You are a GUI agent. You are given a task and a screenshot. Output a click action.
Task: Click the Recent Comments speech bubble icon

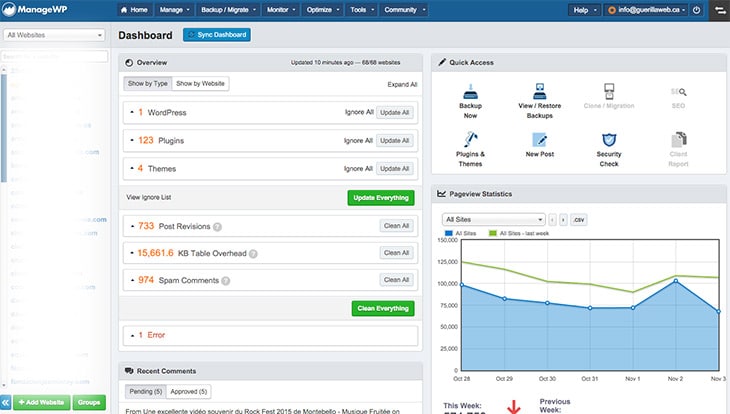(129, 371)
